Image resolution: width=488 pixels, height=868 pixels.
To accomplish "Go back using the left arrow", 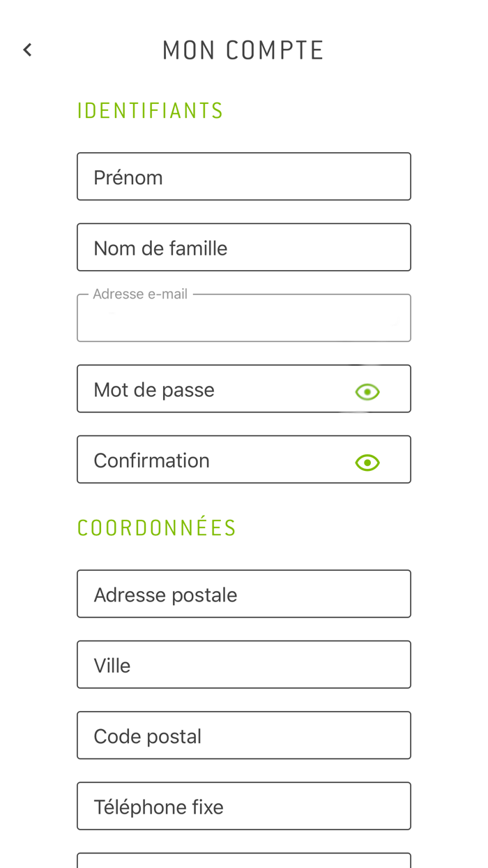I will (27, 50).
